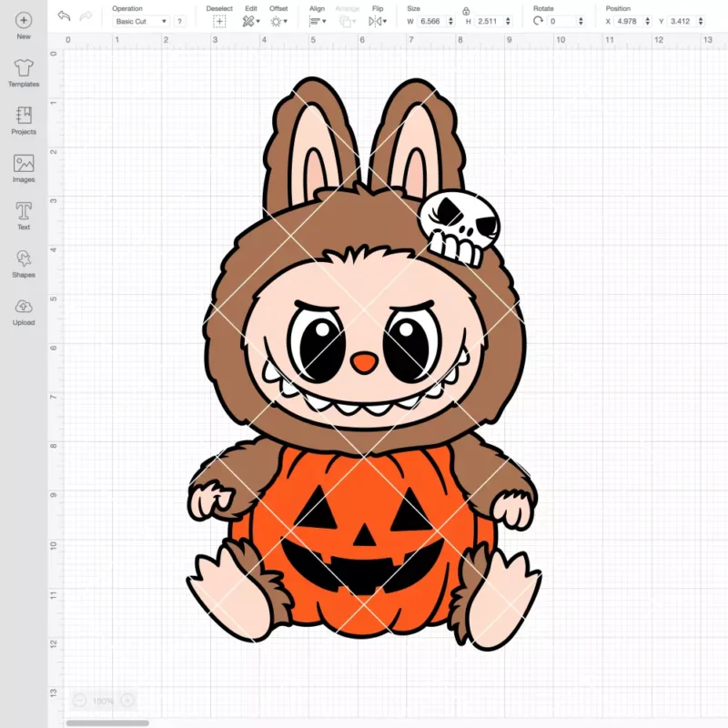
Task: Expand the Flip dropdown arrow
Action: click(x=385, y=21)
